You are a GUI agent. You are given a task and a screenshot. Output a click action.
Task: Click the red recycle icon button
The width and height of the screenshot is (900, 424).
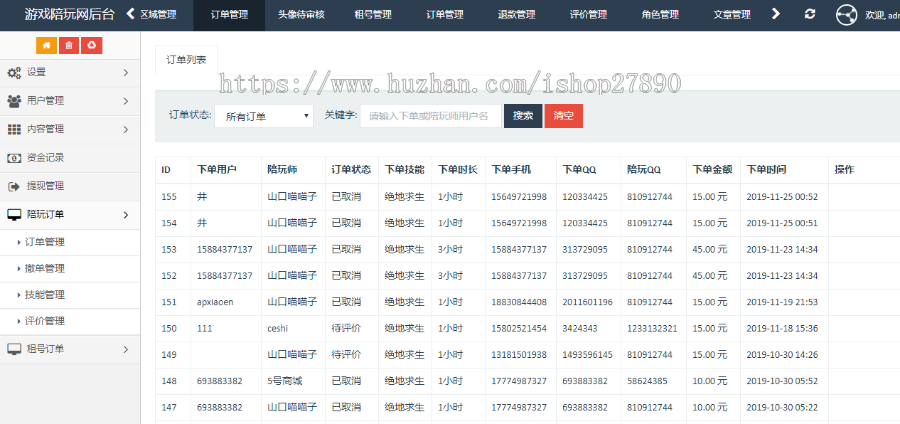[91, 45]
